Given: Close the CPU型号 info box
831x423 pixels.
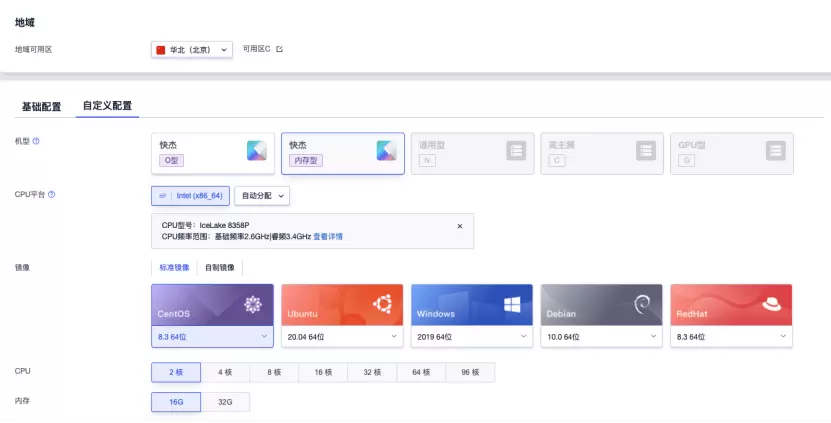Looking at the screenshot, I should point(460,226).
